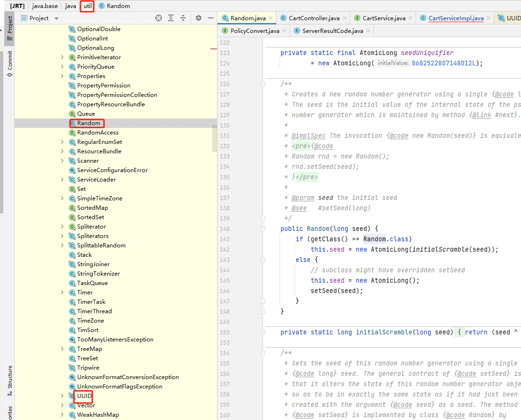Switch to the CartServiceImpl.java tab
Viewport: 521px width, 420px height.
point(456,18)
